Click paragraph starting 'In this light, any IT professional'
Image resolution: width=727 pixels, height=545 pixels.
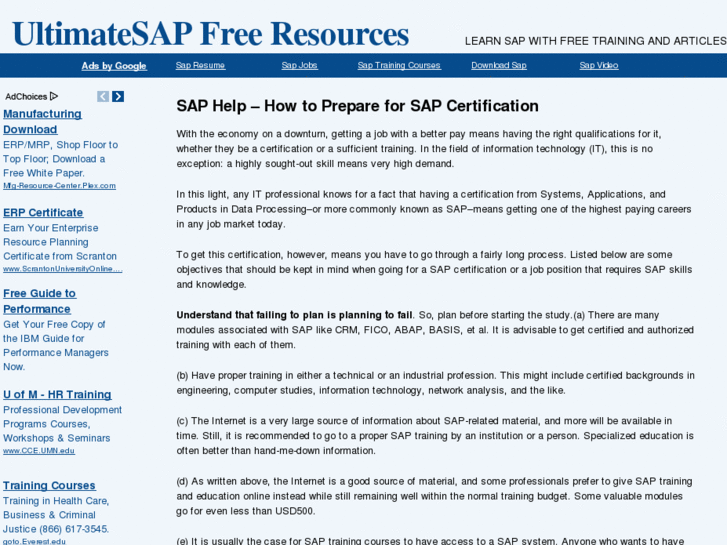pos(434,209)
